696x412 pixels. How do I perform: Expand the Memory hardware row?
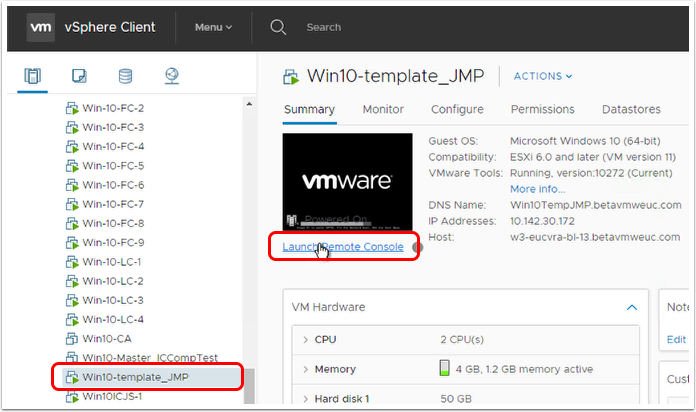pos(305,369)
